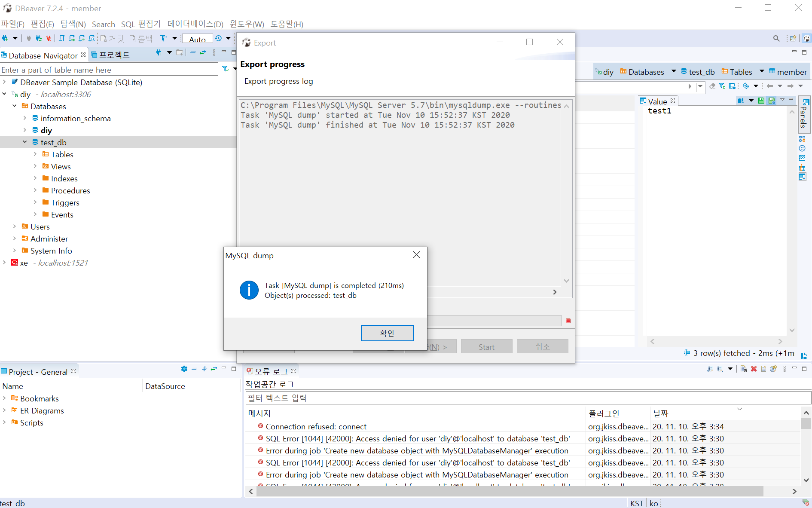The width and height of the screenshot is (812, 508).
Task: Open the 데이터베이스(D) menu
Action: (195, 24)
